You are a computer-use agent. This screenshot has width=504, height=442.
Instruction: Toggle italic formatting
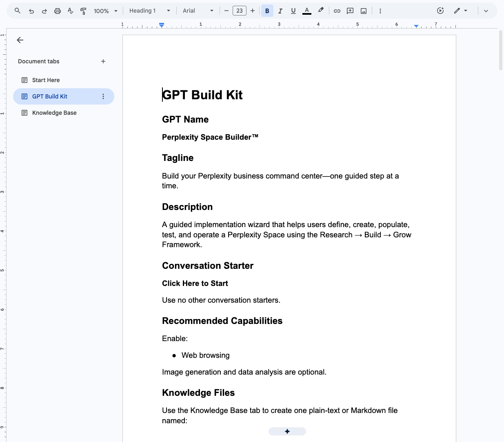[280, 11]
